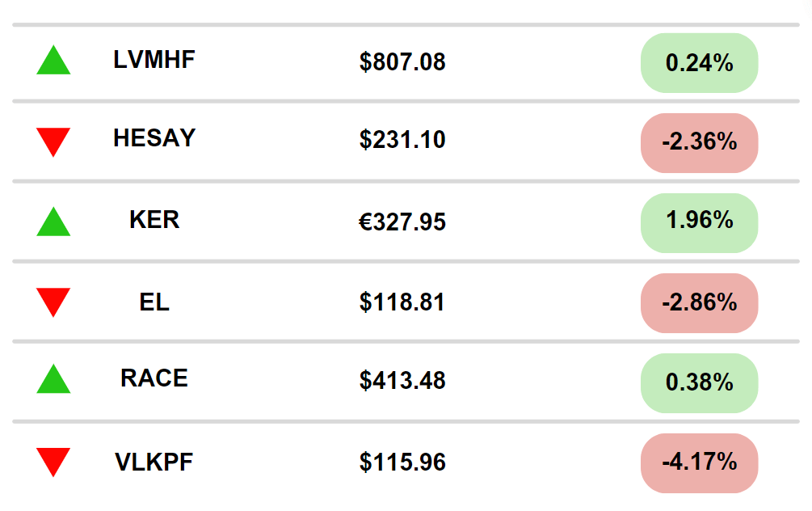The height and width of the screenshot is (511, 812).
Task: Click the red down triangle next to EL
Action: (x=53, y=301)
